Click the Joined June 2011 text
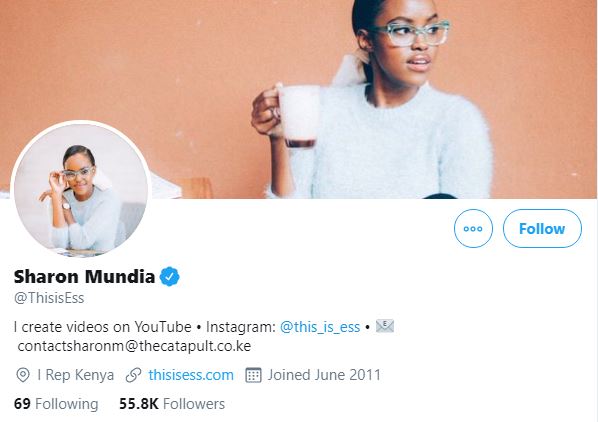 [x=324, y=375]
